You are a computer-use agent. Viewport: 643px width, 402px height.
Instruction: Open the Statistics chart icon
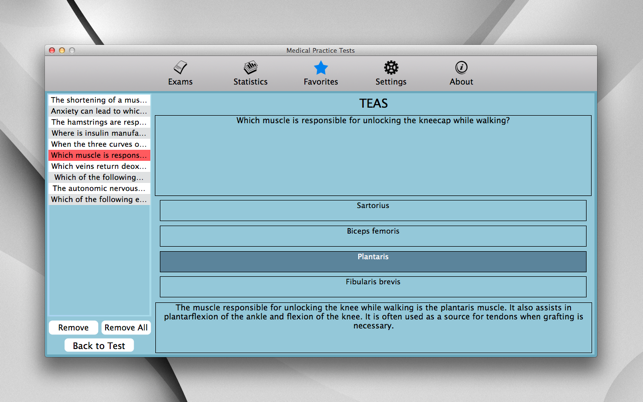[x=250, y=67]
